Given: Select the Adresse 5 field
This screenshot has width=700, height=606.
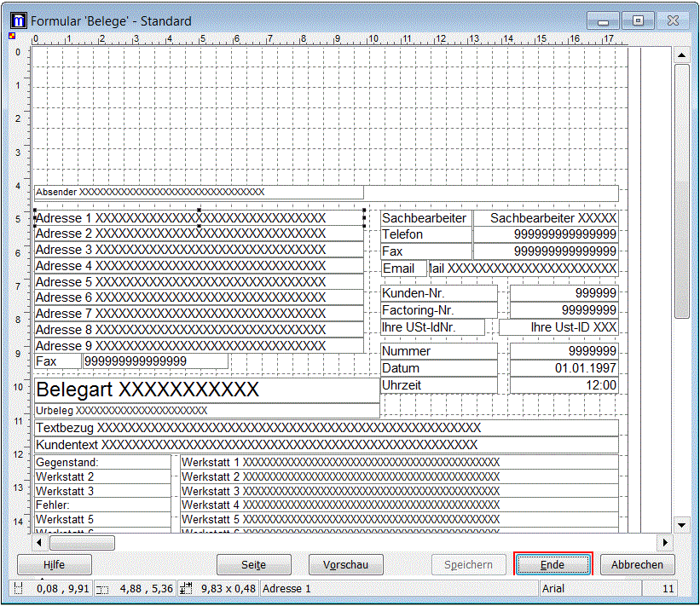Looking at the screenshot, I should click(200, 282).
